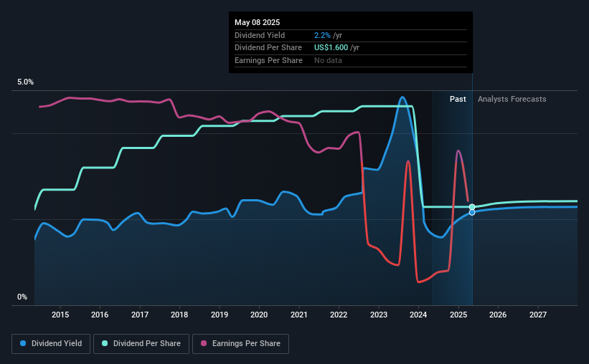Click the 2.2% dividend yield value

point(322,35)
